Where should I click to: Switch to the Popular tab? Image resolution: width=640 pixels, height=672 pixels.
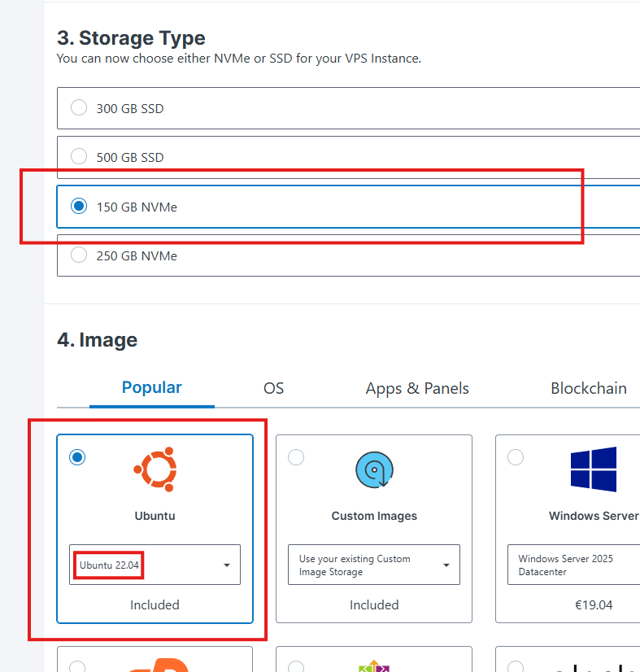click(x=152, y=388)
